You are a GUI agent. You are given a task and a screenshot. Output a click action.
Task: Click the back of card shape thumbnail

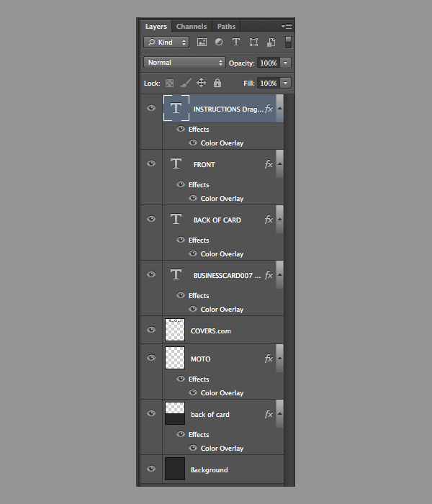[175, 413]
